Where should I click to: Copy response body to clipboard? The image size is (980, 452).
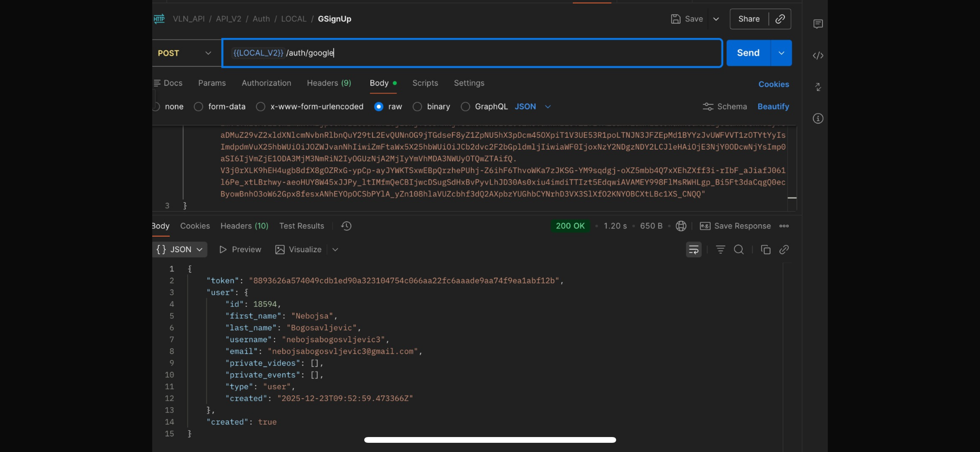click(x=765, y=250)
